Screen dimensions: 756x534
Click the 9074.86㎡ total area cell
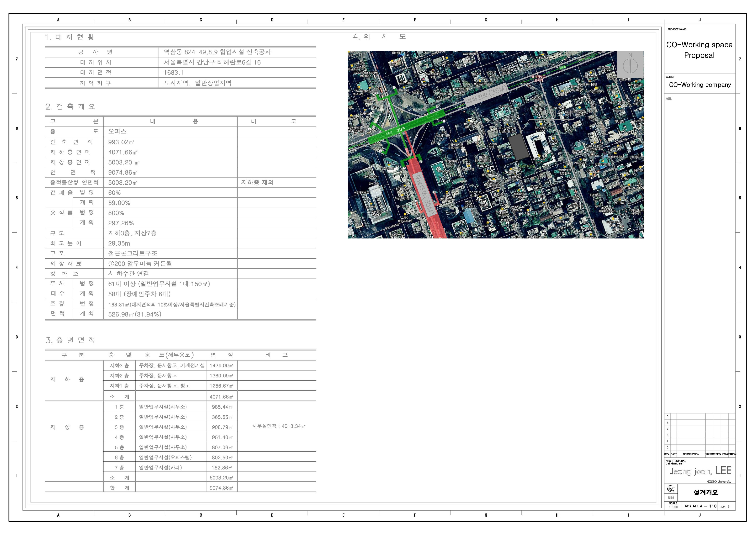(x=221, y=488)
